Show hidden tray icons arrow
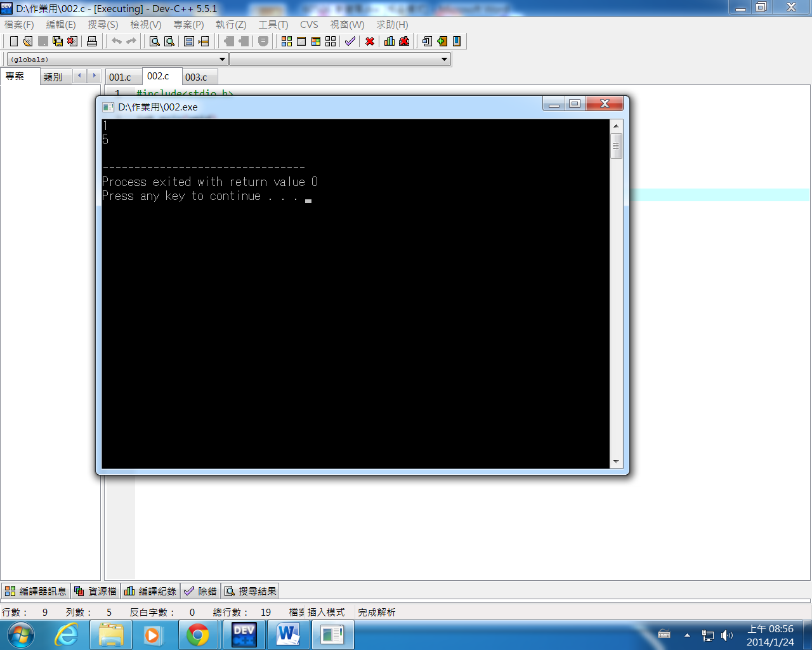The height and width of the screenshot is (650, 812). click(687, 635)
